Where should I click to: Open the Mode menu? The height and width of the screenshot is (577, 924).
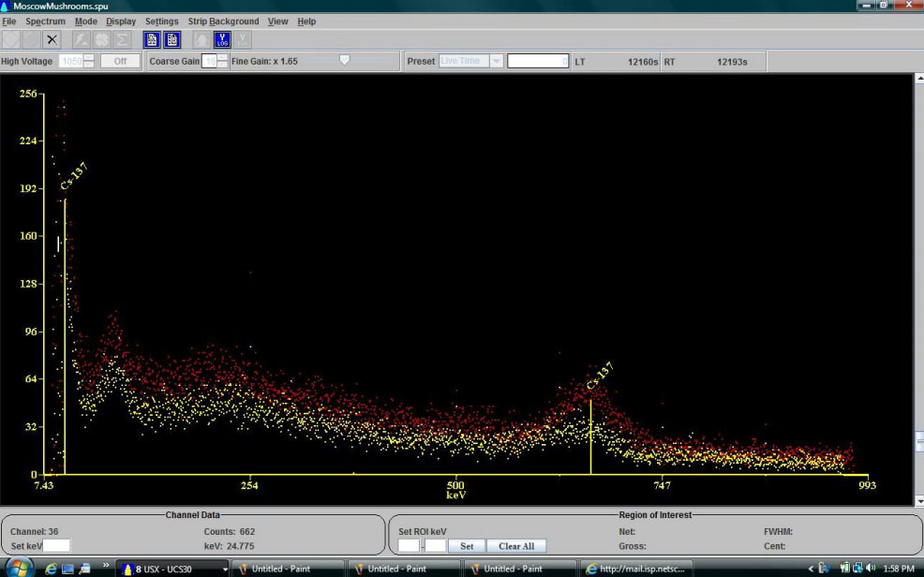(x=86, y=22)
